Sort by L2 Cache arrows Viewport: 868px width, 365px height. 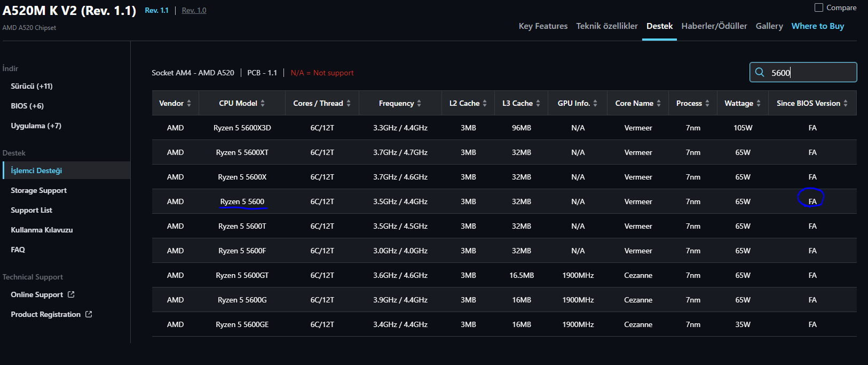(x=485, y=103)
